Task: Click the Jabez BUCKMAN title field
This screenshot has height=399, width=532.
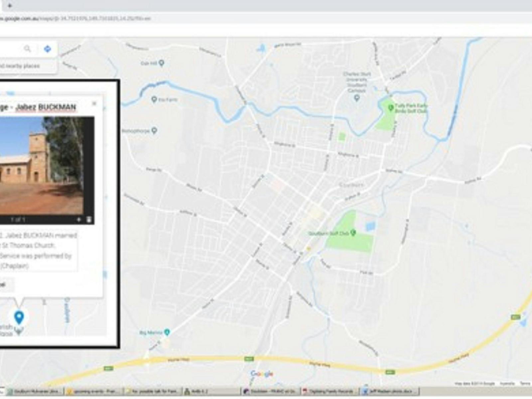Action: (38, 107)
